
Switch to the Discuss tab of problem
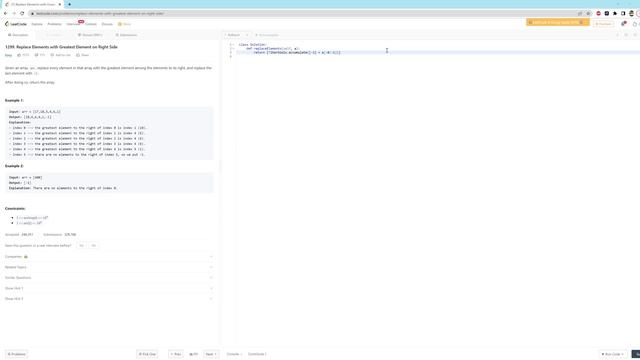[x=90, y=35]
